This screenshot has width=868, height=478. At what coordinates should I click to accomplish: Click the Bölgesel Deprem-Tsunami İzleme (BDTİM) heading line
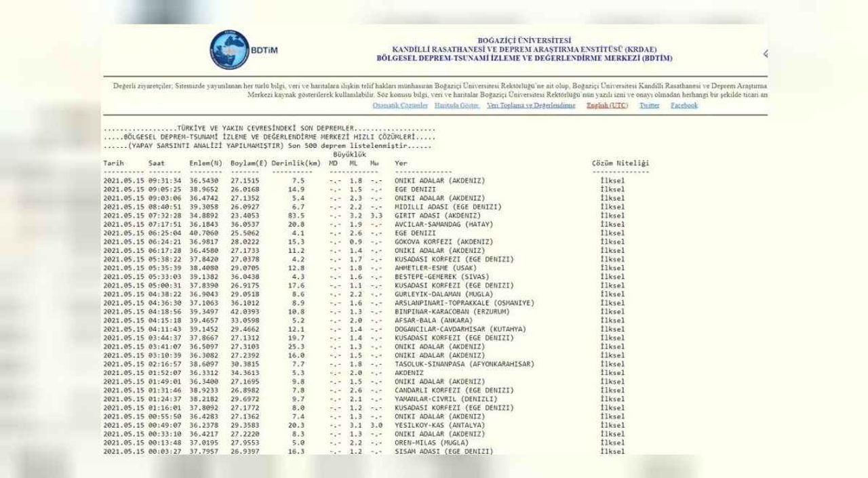(x=524, y=58)
